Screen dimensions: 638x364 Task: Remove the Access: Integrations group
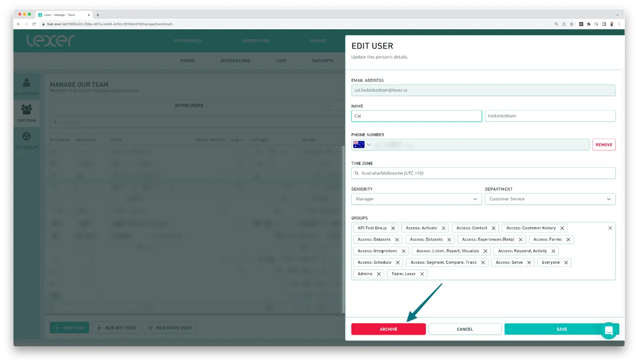coord(404,251)
